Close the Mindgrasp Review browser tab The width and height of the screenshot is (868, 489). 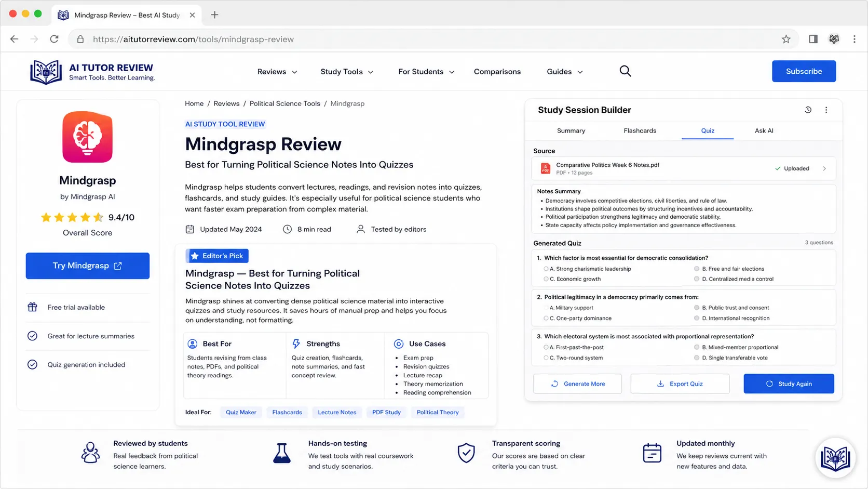coord(192,15)
